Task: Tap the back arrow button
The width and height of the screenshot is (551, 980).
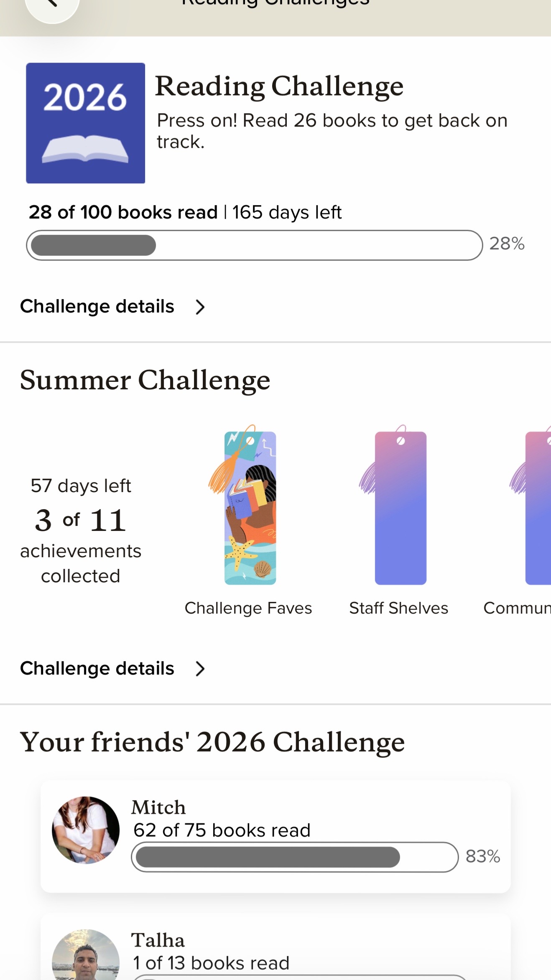Action: [x=52, y=6]
